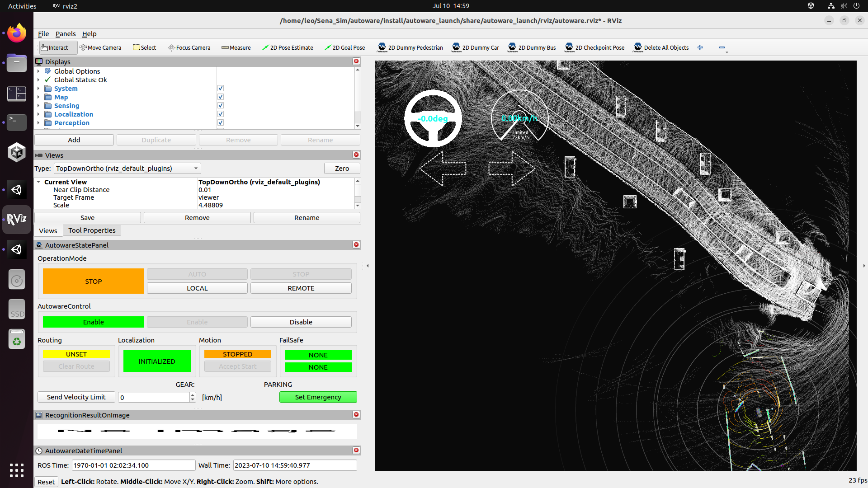Click Send Velocity Limit
868x488 pixels.
76,397
